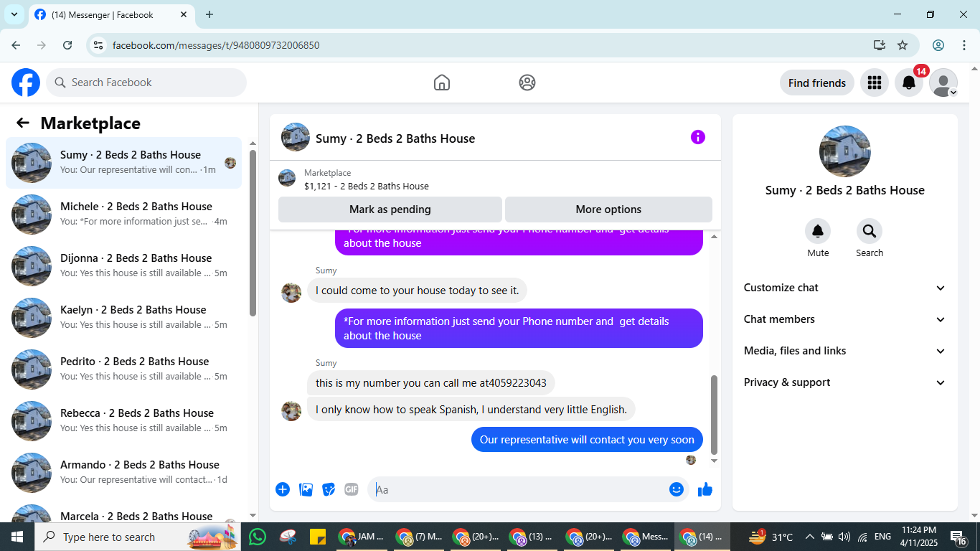
Task: Expand Media, files and links section
Action: [x=845, y=351]
